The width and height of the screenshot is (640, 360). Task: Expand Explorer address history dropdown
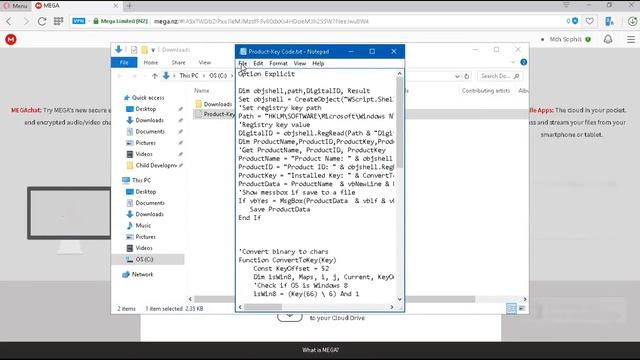tap(457, 76)
